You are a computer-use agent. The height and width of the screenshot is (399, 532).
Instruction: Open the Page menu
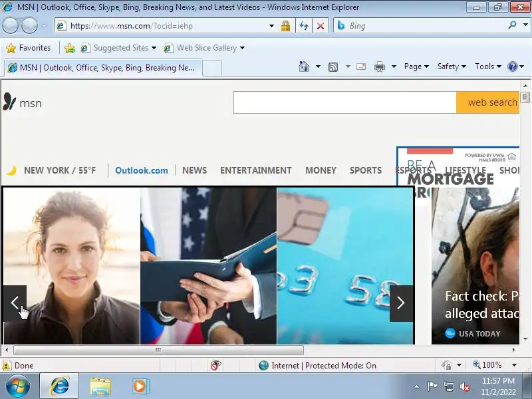pyautogui.click(x=416, y=66)
